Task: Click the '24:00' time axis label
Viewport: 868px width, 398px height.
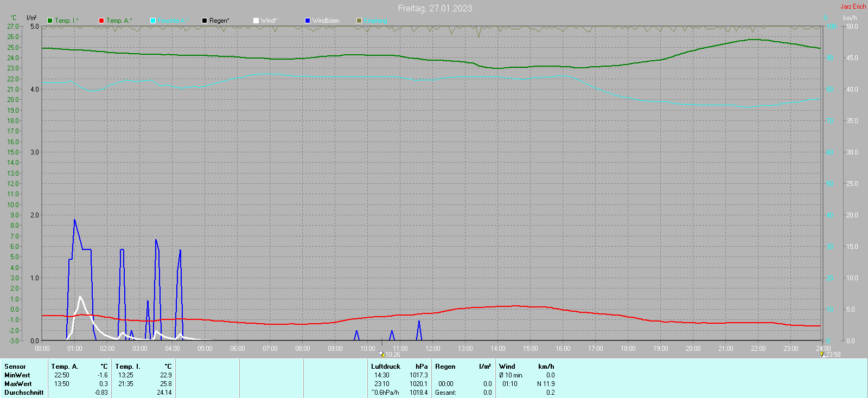Action: (824, 349)
